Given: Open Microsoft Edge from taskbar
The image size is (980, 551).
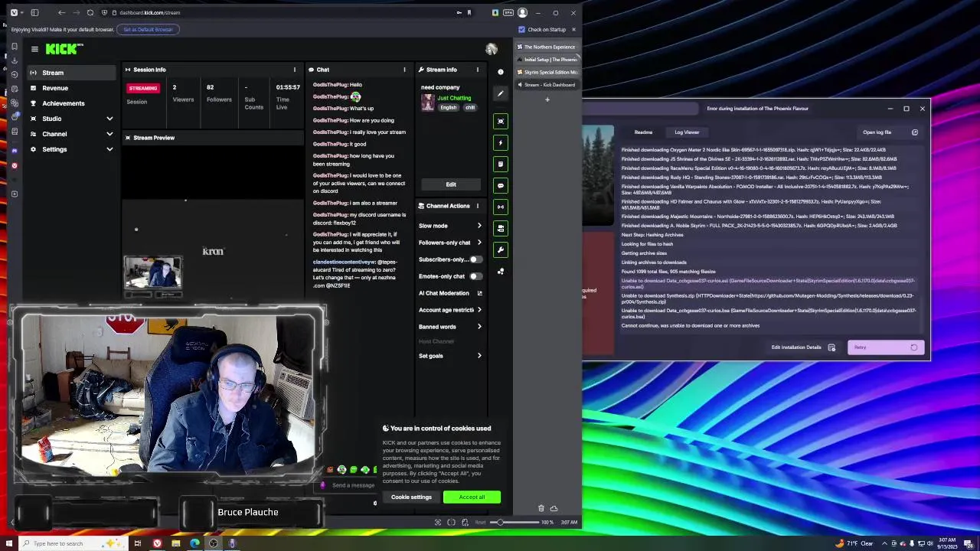Looking at the screenshot, I should (194, 543).
